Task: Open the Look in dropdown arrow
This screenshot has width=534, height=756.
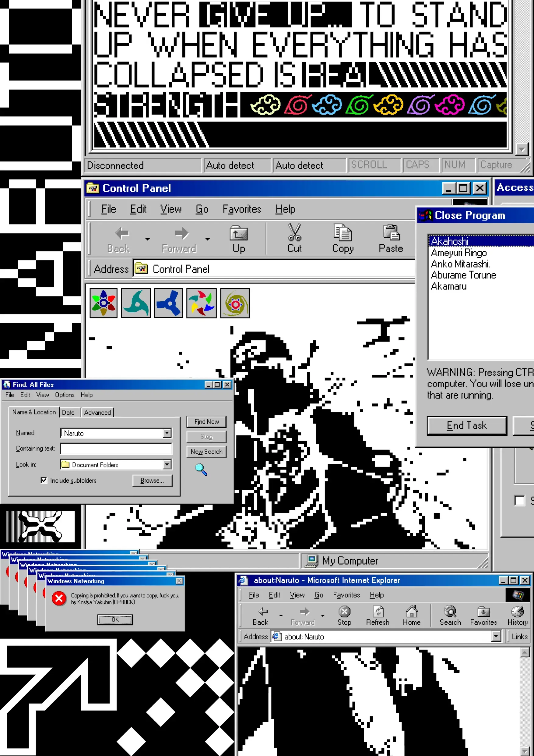Action: (167, 465)
